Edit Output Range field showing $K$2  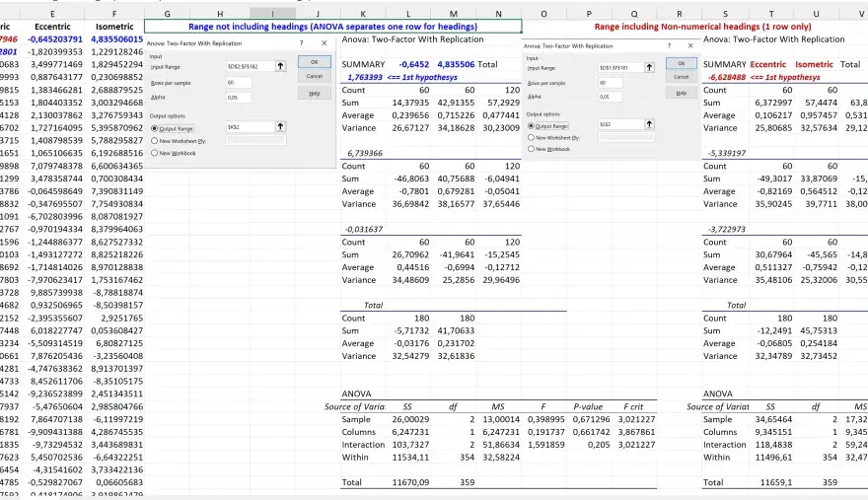251,127
